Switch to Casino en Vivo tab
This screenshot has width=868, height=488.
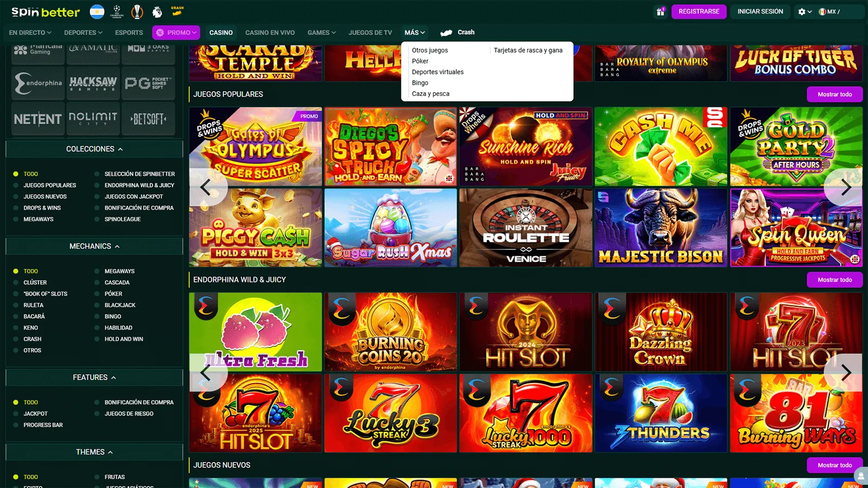click(270, 33)
